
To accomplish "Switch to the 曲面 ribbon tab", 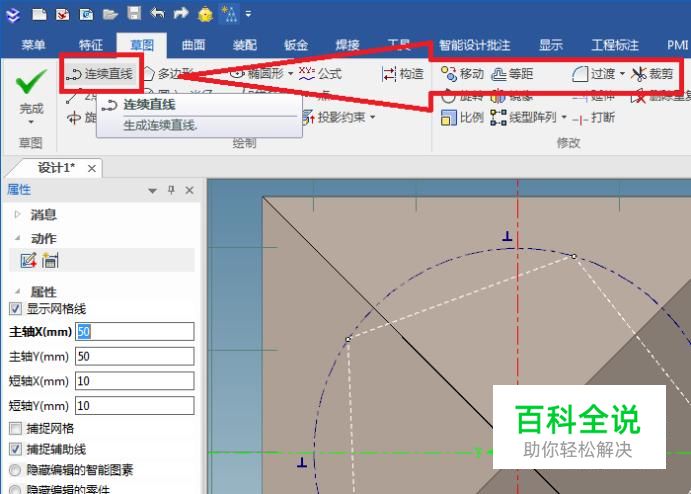I will coord(193,45).
